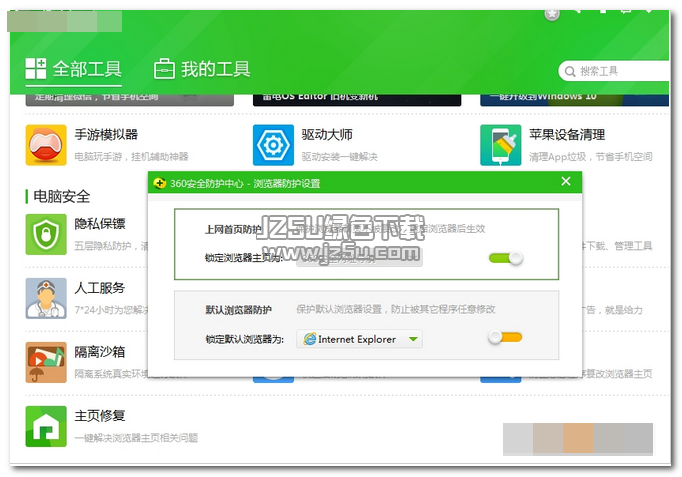Click the 雷电OS Editor banner
682x477 pixels.
357,100
